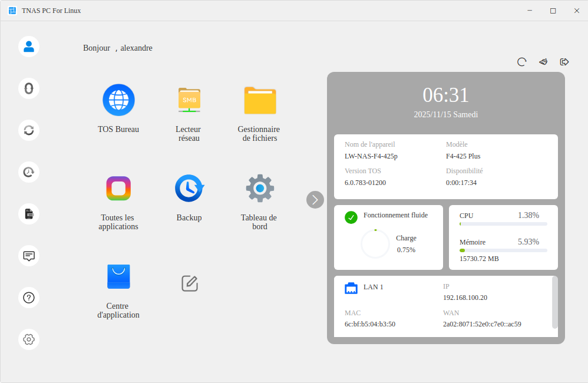The width and height of the screenshot is (588, 383).
Task: Open the Centre d'application store
Action: coord(118,276)
